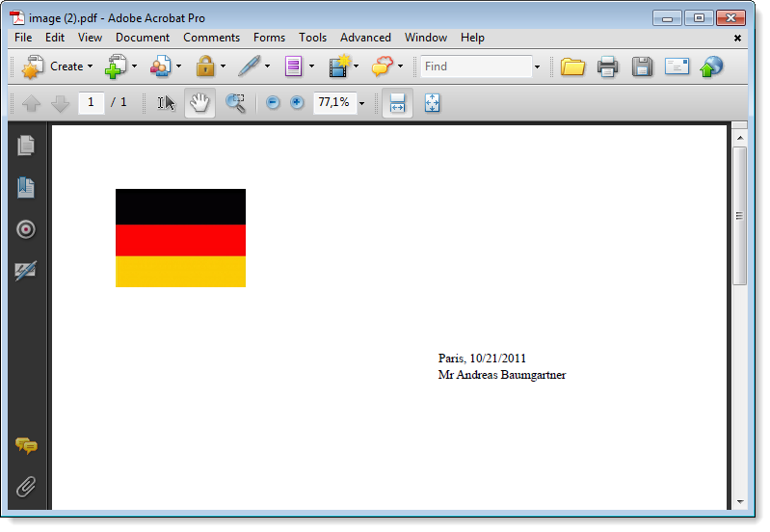This screenshot has width=770, height=532.
Task: Open the Signatures panel icon
Action: click(25, 271)
